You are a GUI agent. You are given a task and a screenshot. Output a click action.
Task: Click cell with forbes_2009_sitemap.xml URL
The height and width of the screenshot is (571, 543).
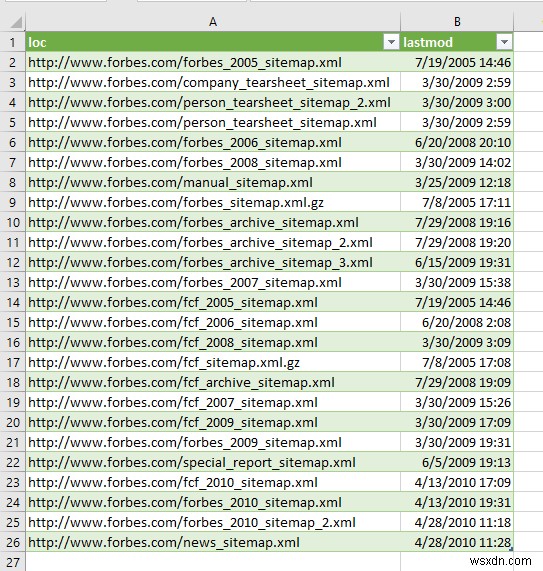tap(213, 442)
